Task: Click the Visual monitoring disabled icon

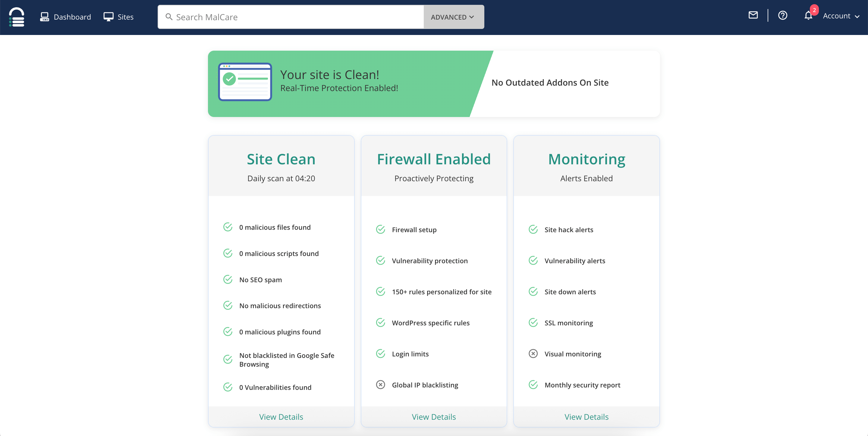Action: 533,354
